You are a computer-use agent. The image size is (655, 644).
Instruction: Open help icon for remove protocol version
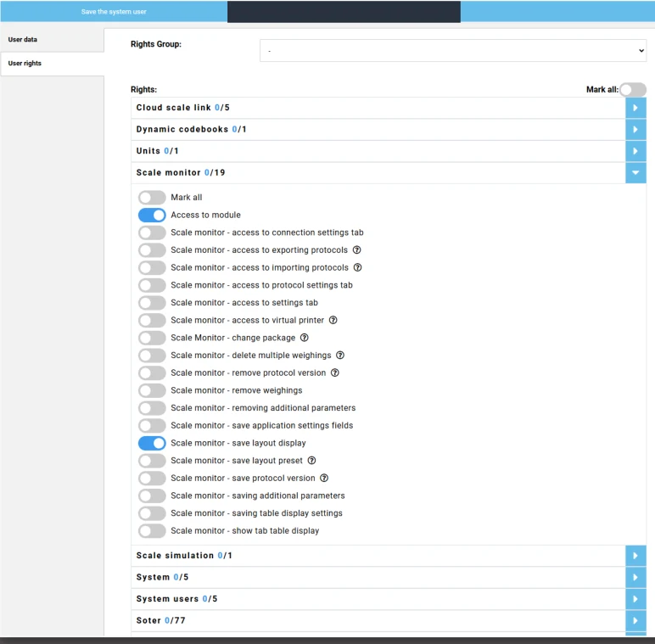tap(335, 372)
